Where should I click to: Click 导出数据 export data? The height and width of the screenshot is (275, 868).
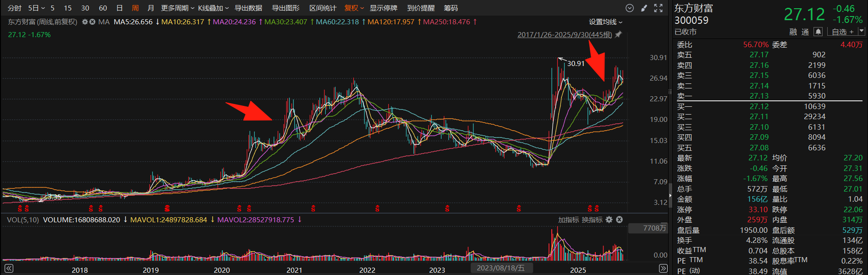tap(248, 8)
